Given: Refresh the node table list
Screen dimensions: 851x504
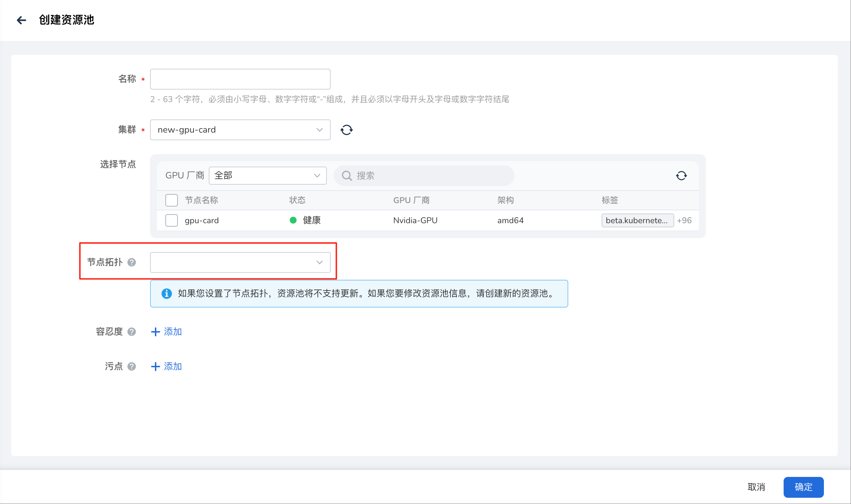Looking at the screenshot, I should pos(681,176).
